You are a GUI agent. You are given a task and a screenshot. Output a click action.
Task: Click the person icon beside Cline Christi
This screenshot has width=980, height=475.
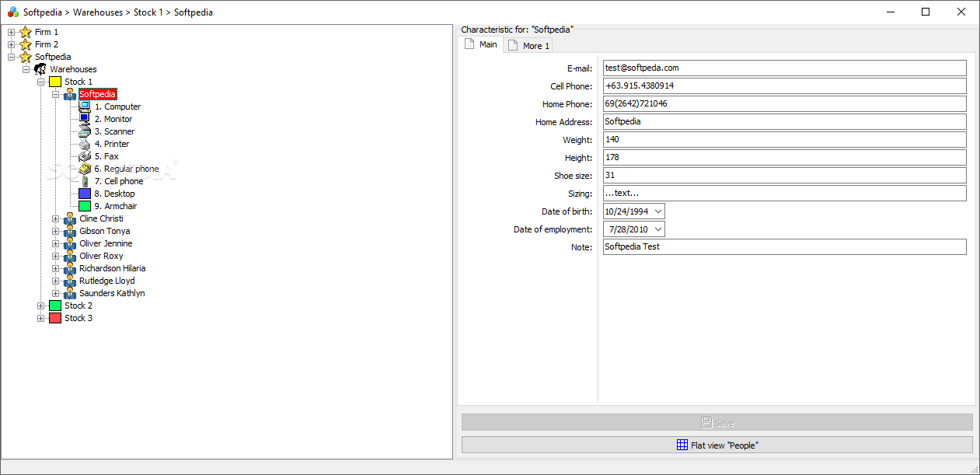(70, 218)
